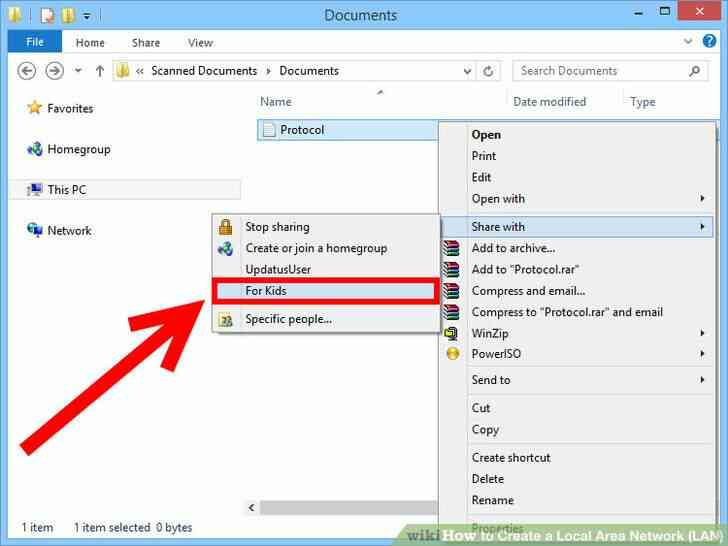Open quick access toolbar customize dropdown
Viewport: 728px width, 546px height.
pos(87,16)
